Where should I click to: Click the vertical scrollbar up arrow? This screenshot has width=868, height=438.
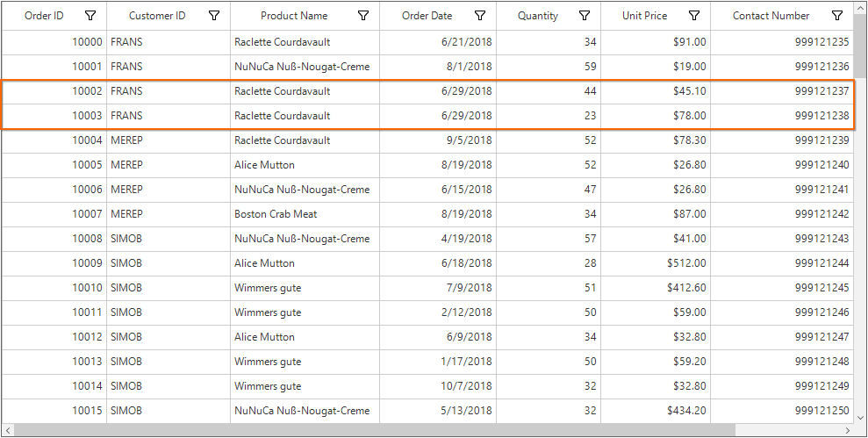click(x=861, y=7)
